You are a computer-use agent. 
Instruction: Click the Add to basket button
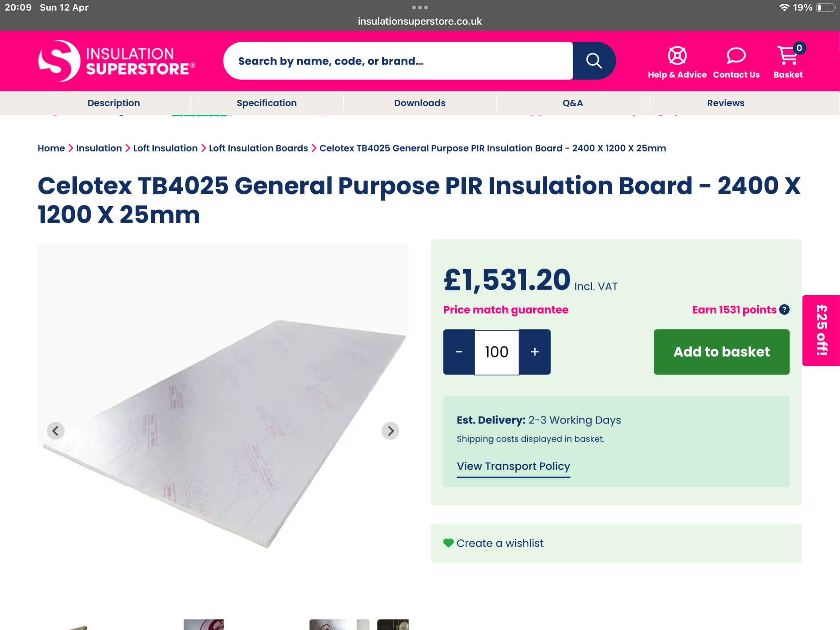click(x=721, y=352)
